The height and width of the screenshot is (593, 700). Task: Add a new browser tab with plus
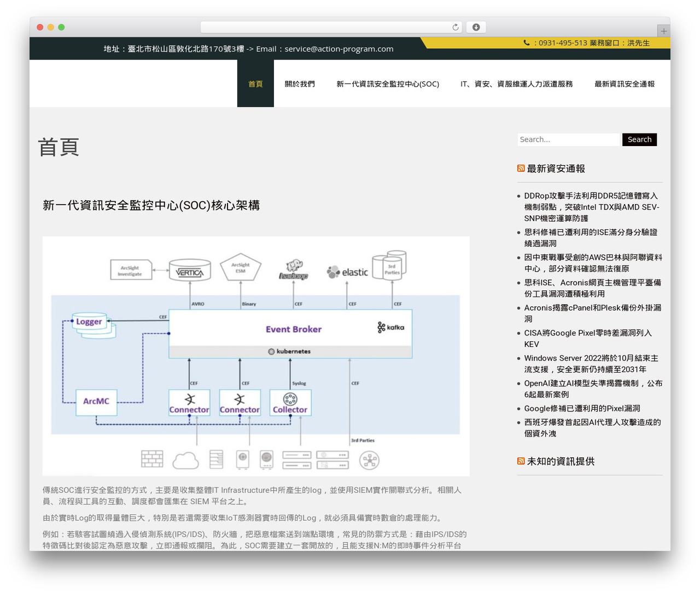coord(663,31)
